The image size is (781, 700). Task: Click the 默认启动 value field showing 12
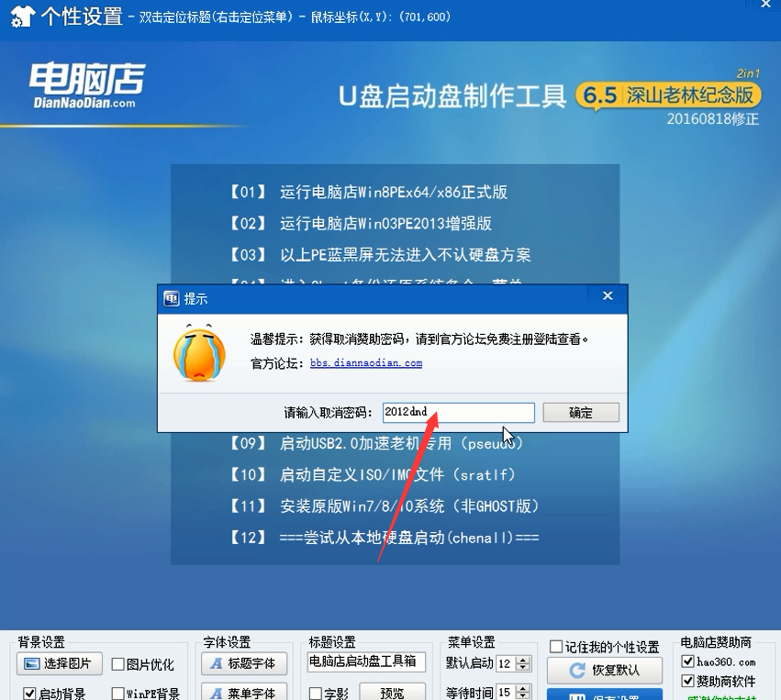pos(505,663)
